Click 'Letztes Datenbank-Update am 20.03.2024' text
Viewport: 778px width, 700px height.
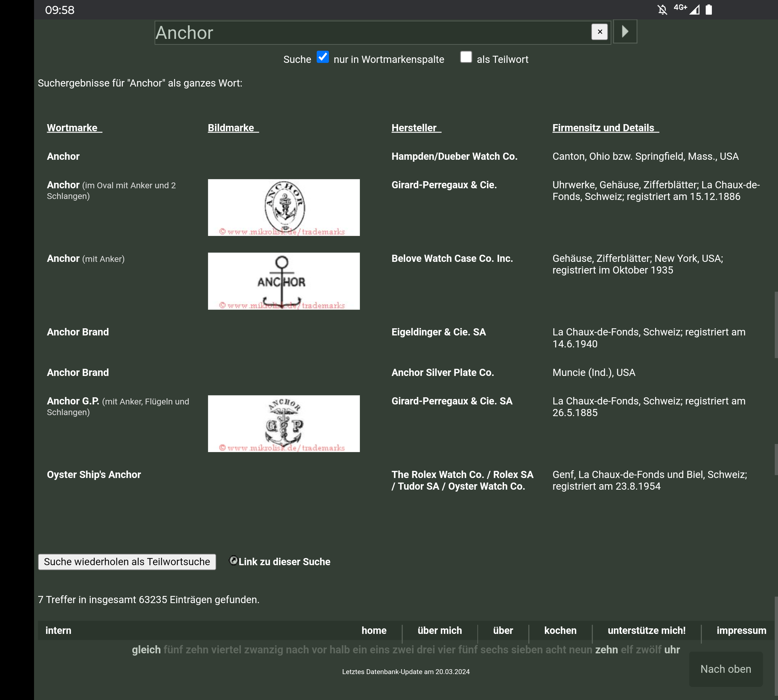pyautogui.click(x=406, y=671)
